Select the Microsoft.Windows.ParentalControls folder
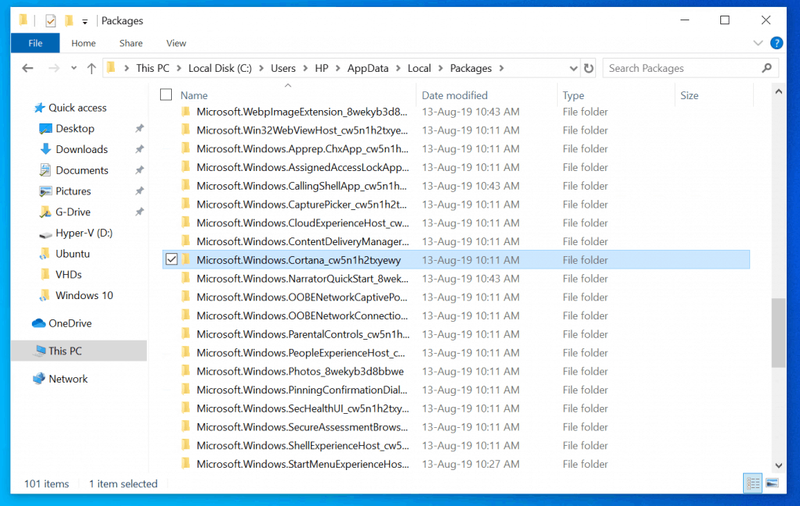This screenshot has height=506, width=800. click(x=303, y=335)
